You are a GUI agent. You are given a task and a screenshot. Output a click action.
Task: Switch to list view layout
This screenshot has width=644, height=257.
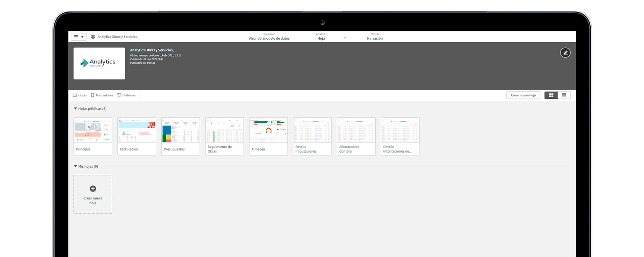pos(564,95)
